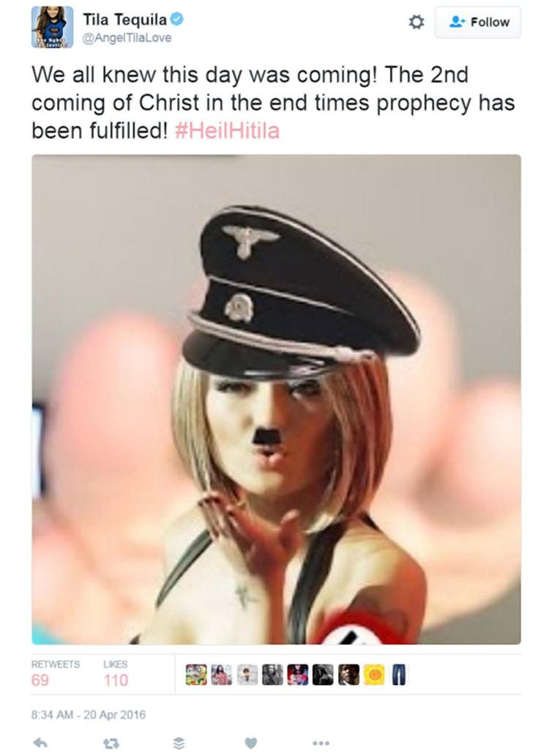Click the Buffer stack icon
The image size is (549, 756).
(178, 744)
